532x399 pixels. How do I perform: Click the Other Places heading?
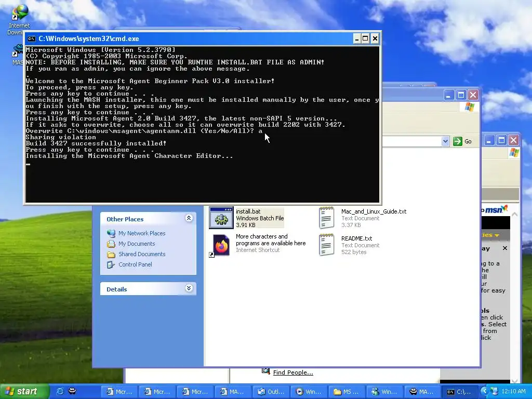click(x=125, y=219)
